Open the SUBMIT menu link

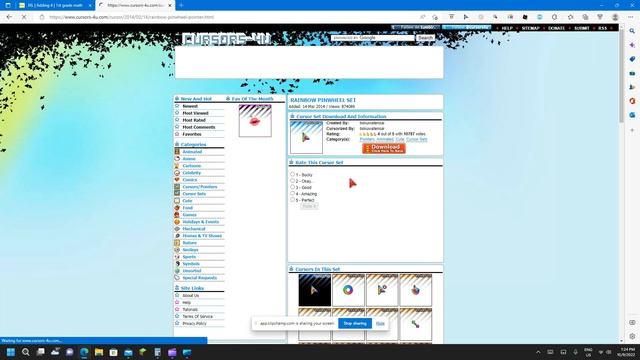pos(582,28)
